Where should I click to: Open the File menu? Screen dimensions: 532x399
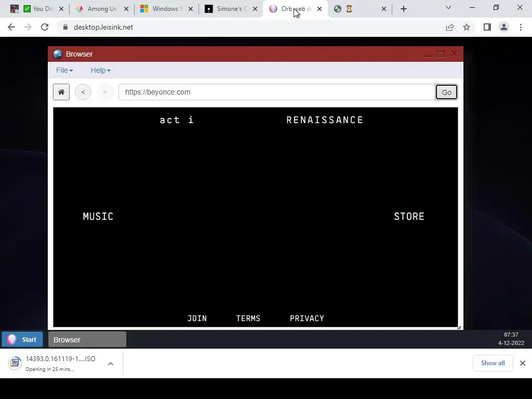click(64, 70)
